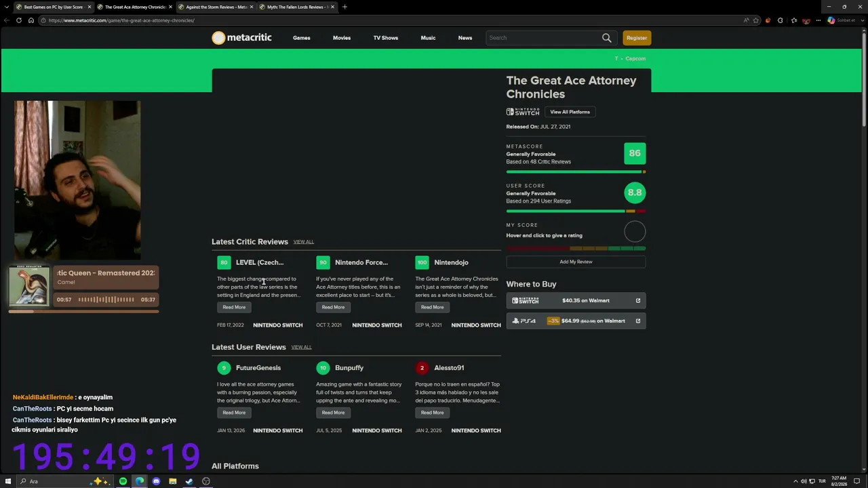Open the volume control in system tray
Viewport: 868px width, 488px height.
(x=804, y=481)
